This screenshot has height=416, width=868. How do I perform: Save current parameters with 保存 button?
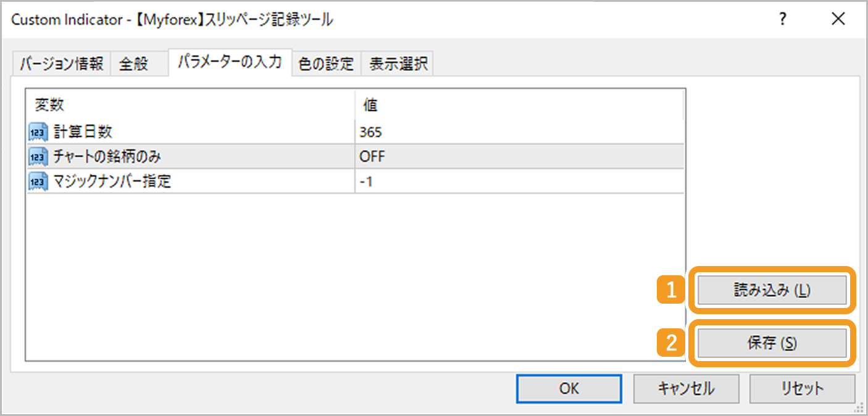pyautogui.click(x=771, y=343)
